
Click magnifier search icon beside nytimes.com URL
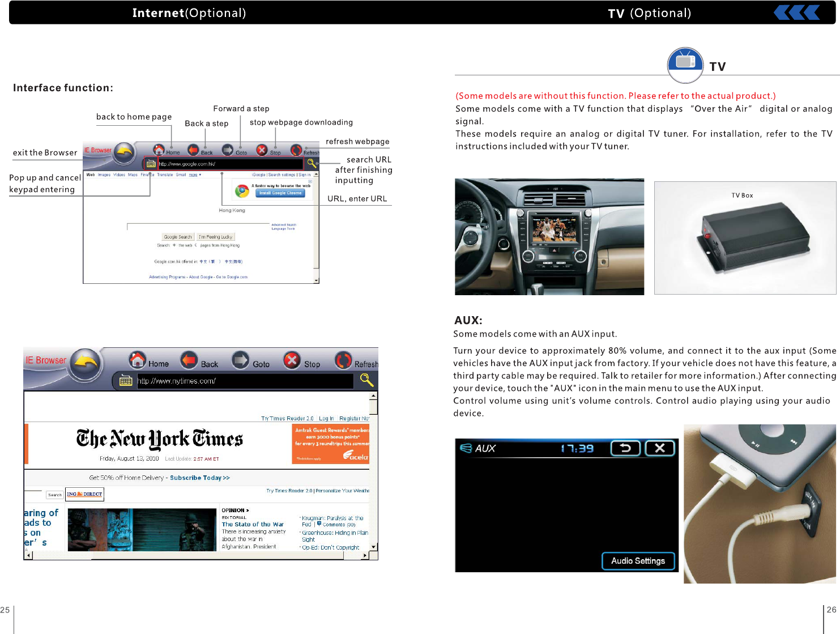366,380
